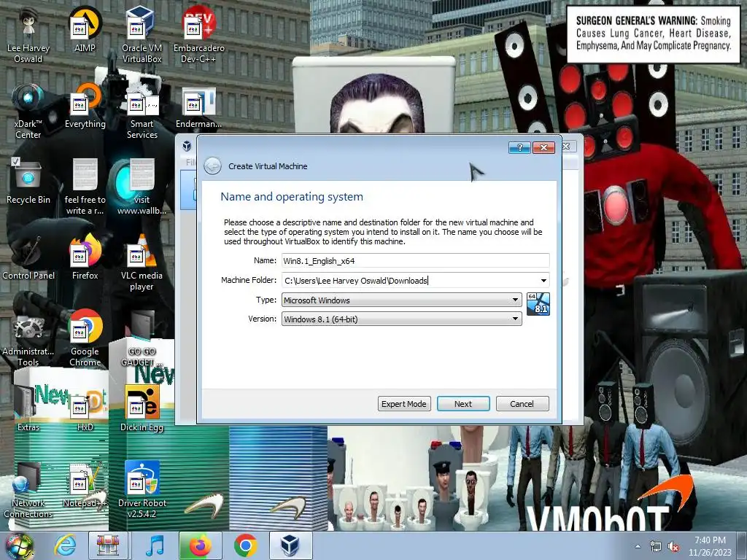Open Internet Explorer from the taskbar
This screenshot has height=560, width=747.
coord(65,545)
